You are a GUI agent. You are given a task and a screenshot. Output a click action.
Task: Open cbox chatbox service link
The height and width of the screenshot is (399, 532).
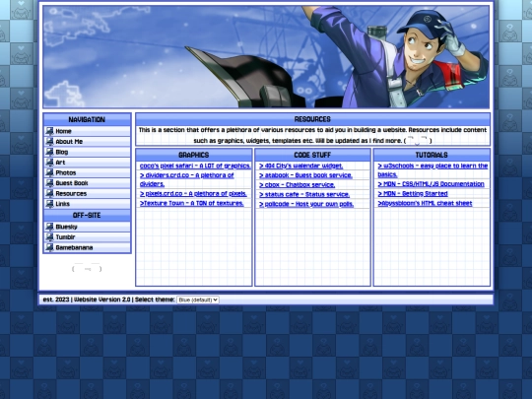pos(297,184)
